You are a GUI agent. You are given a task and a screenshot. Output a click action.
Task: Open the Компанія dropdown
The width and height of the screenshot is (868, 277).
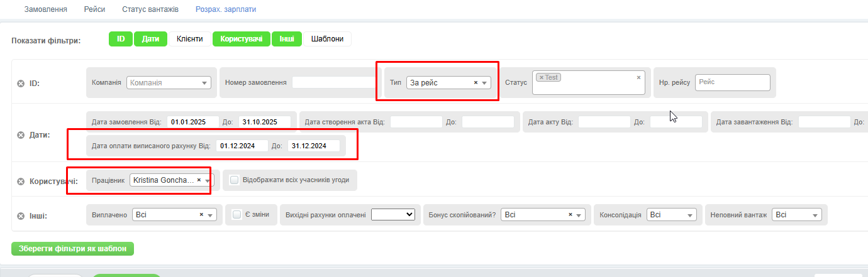169,82
